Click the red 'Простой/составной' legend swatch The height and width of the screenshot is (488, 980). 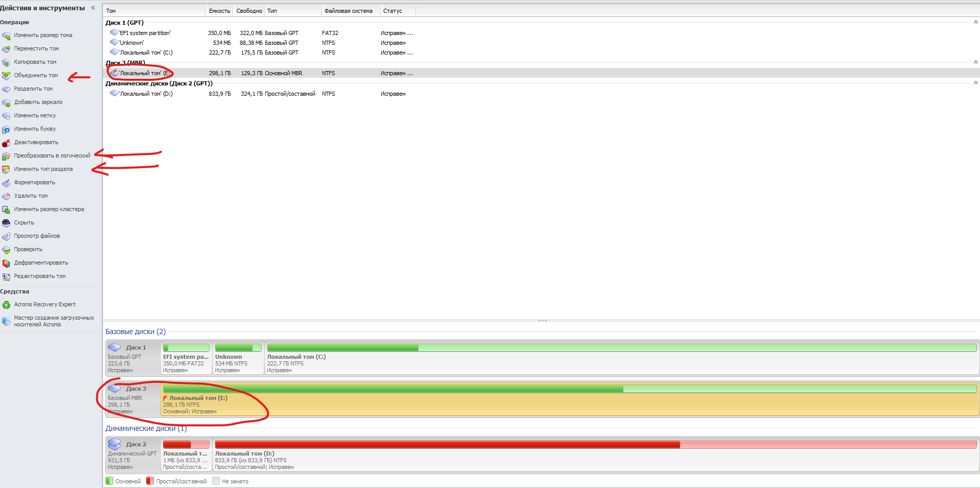point(150,481)
